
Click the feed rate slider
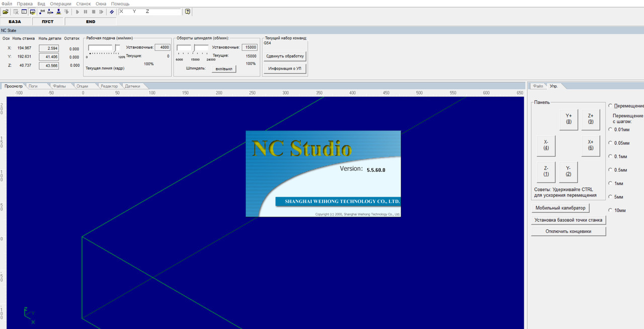tap(105, 48)
